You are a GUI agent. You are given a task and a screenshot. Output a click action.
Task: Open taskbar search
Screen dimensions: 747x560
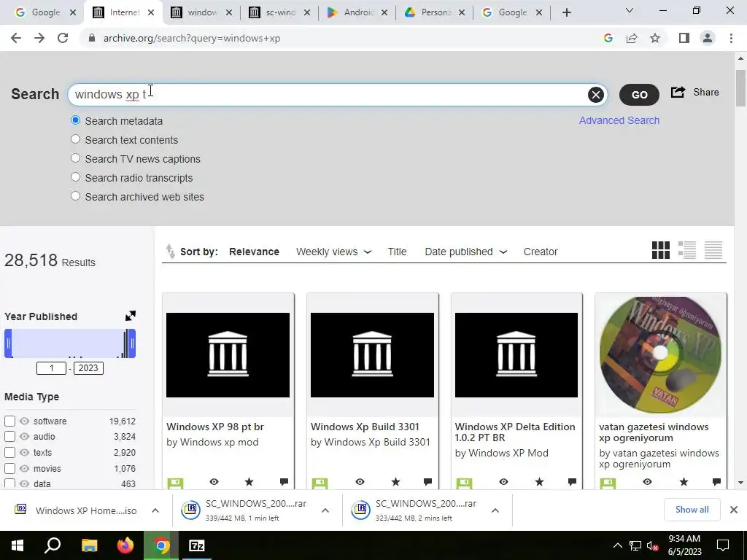pos(53,545)
